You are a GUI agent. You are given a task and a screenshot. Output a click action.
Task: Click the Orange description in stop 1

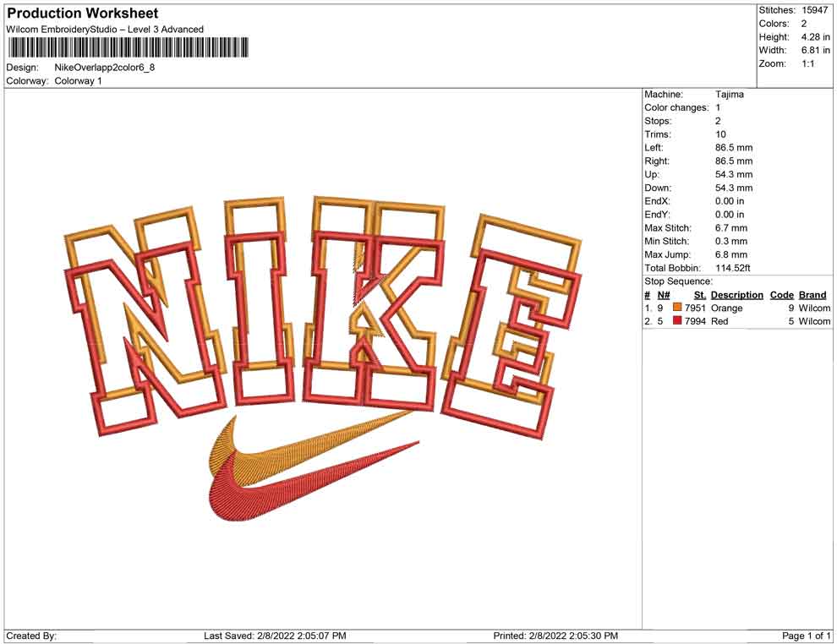pyautogui.click(x=726, y=308)
